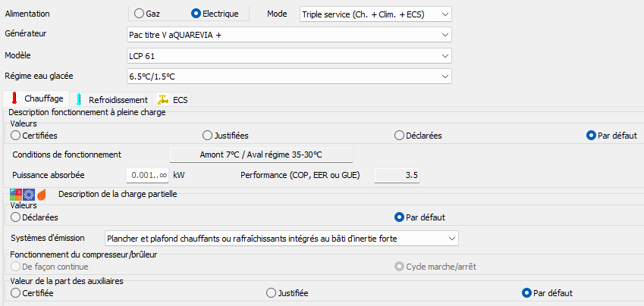Switch to the Refroidissement tab
The height and width of the screenshot is (306, 644).
coord(112,99)
